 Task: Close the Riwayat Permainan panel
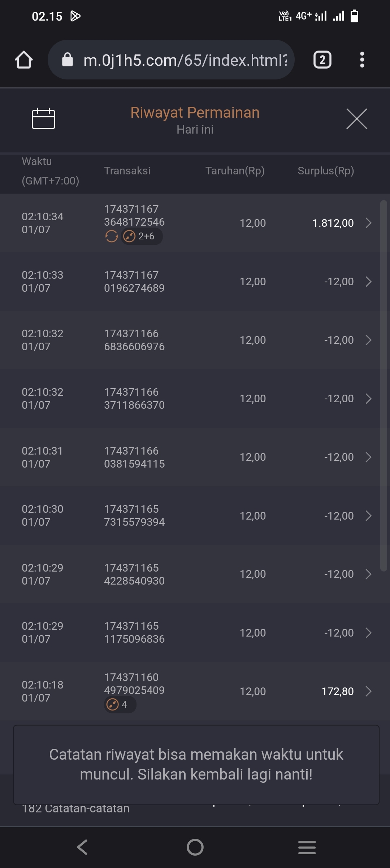point(356,119)
